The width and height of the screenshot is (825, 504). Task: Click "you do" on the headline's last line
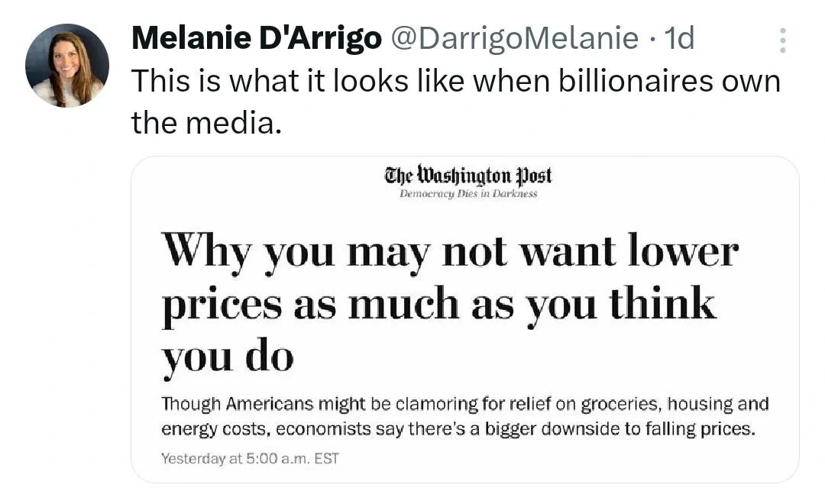(227, 357)
